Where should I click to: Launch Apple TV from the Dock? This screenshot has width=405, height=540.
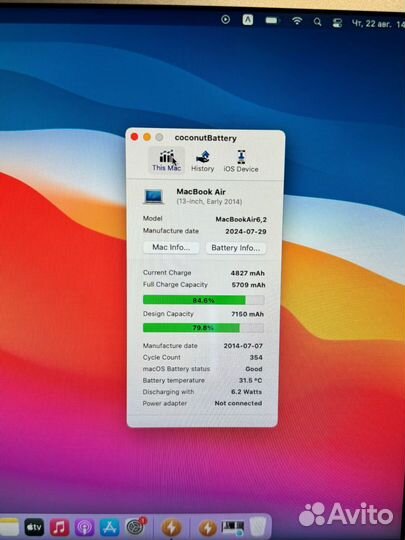[34, 527]
